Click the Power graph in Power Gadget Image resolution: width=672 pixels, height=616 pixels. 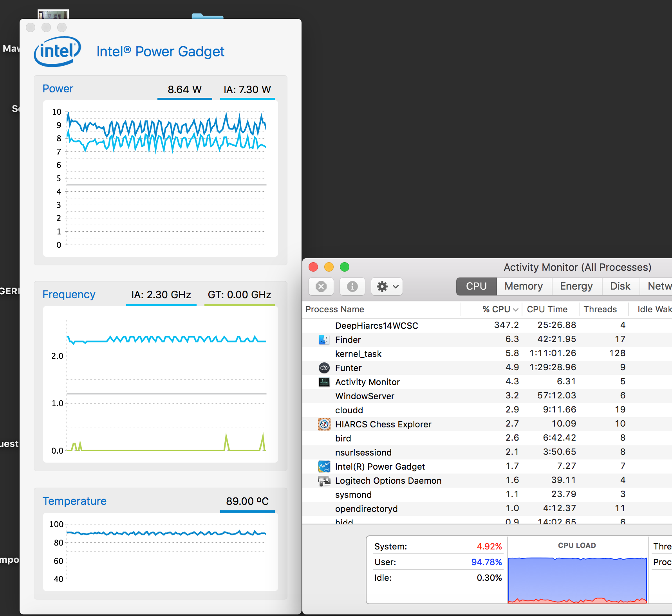[161, 178]
